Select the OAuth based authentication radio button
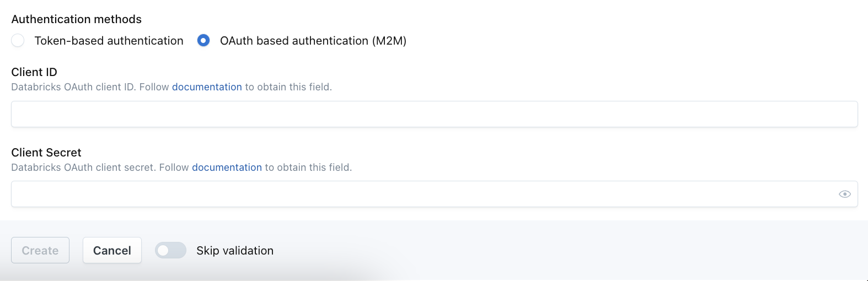This screenshot has height=281, width=868. (203, 41)
